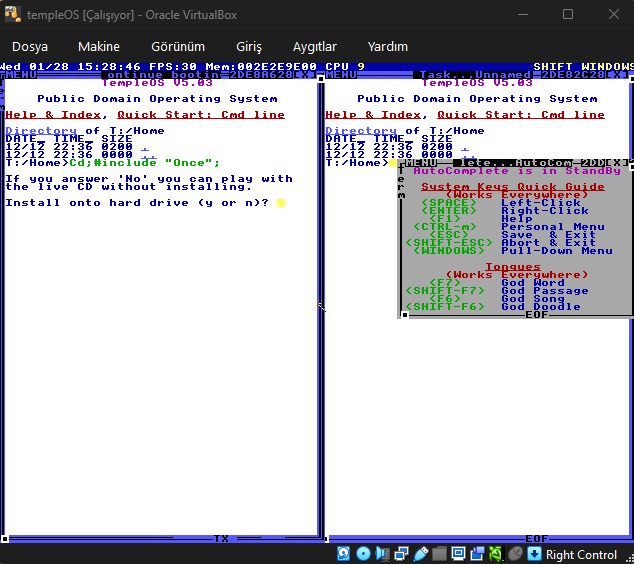
Task: Click the display monitor icon in status bar
Action: point(458,553)
